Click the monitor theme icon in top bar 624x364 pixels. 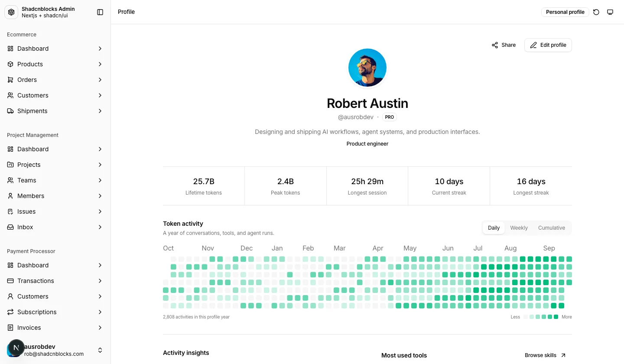pyautogui.click(x=610, y=12)
